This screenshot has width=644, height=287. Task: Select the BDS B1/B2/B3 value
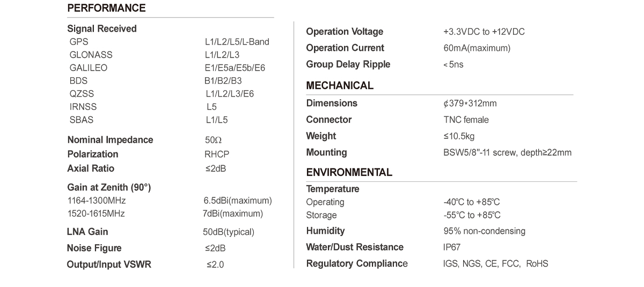(x=223, y=81)
